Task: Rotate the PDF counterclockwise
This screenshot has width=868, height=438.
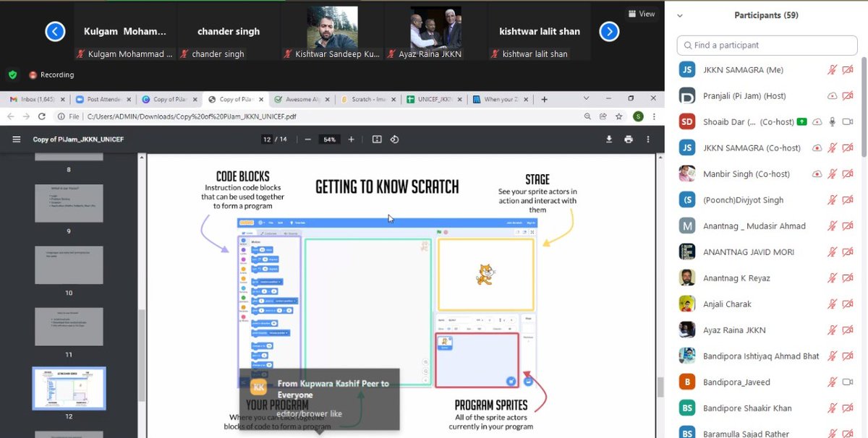Action: [394, 139]
